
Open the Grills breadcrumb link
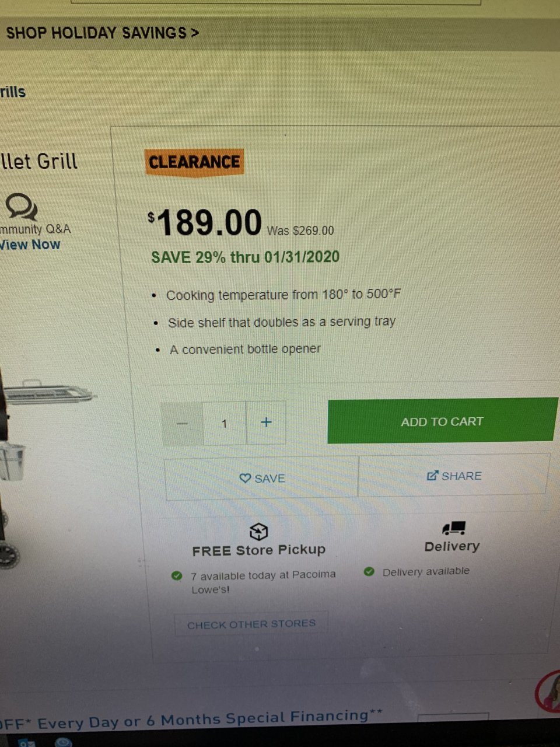(13, 92)
